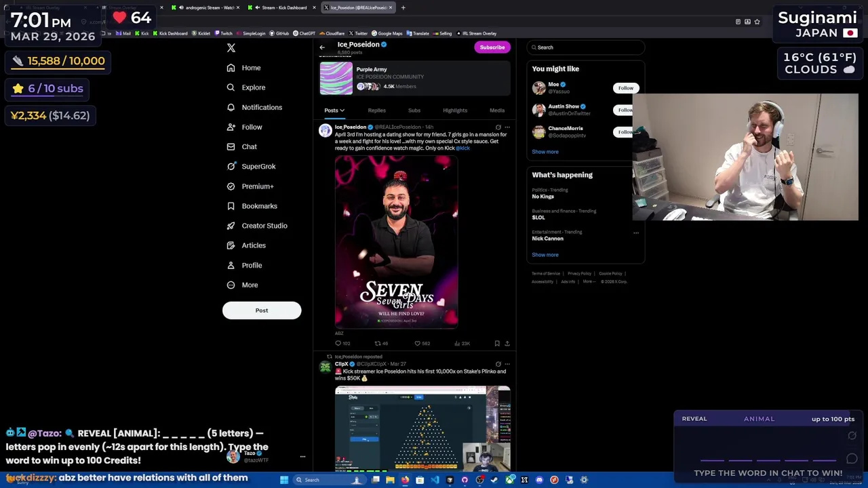Click the Profile sidebar icon
Viewport: 868px width, 488px height.
[231, 265]
